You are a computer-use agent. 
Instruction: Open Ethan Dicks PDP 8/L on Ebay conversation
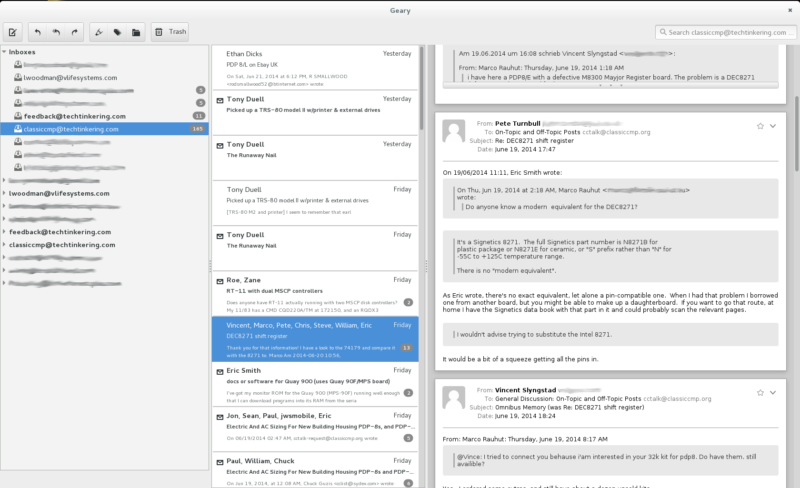click(315, 67)
